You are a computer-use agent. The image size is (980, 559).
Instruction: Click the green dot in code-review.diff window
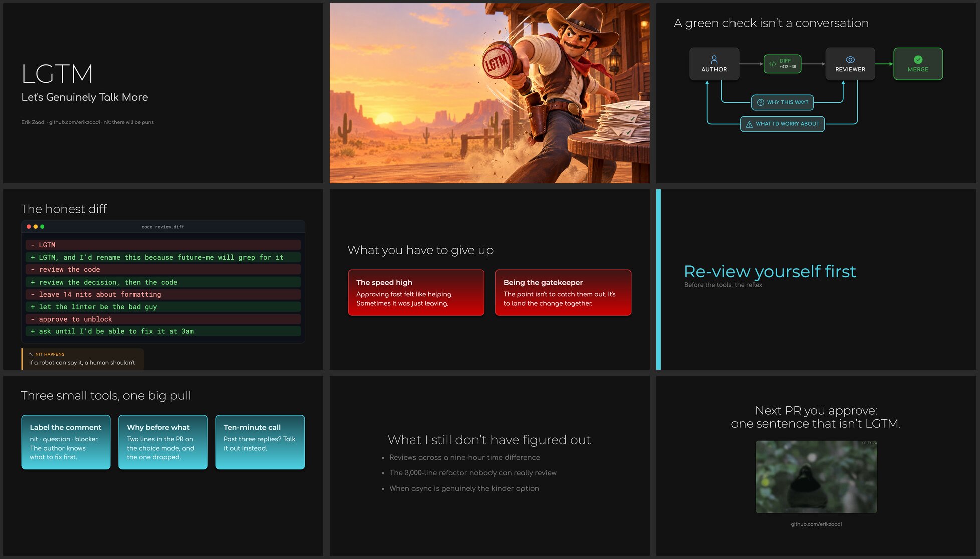42,227
